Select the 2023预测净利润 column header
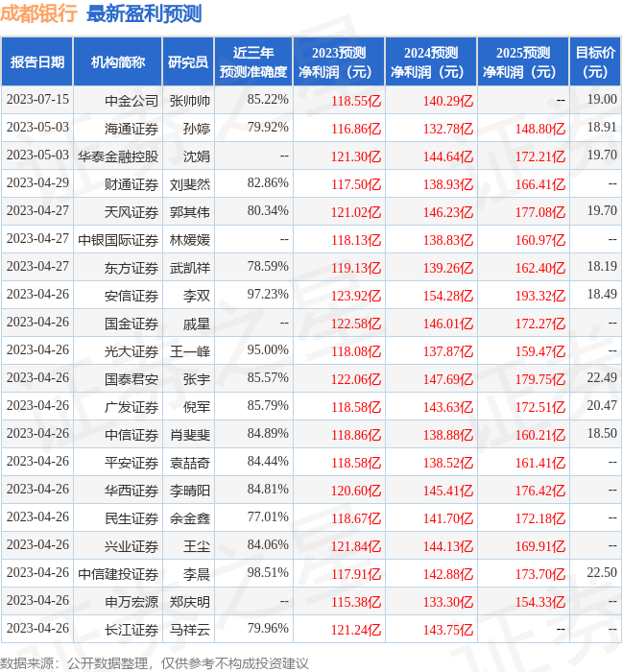Viewport: 622px width, 672px height. coord(339,62)
